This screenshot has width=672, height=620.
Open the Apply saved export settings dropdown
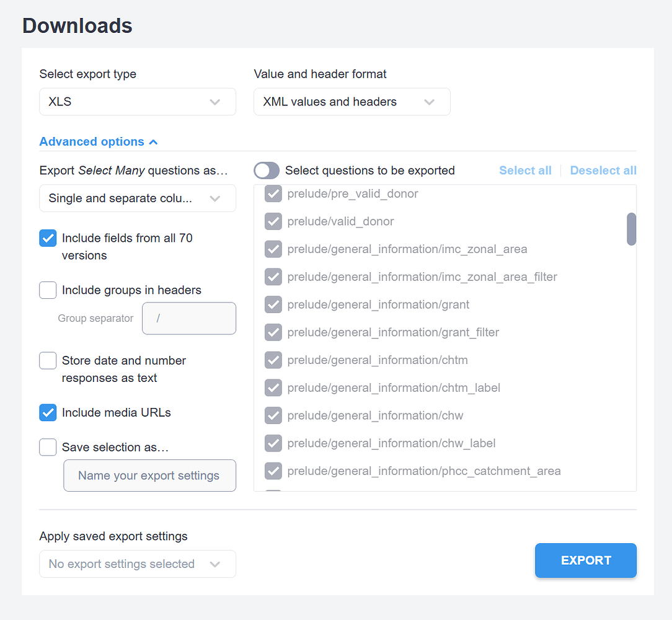(x=137, y=564)
